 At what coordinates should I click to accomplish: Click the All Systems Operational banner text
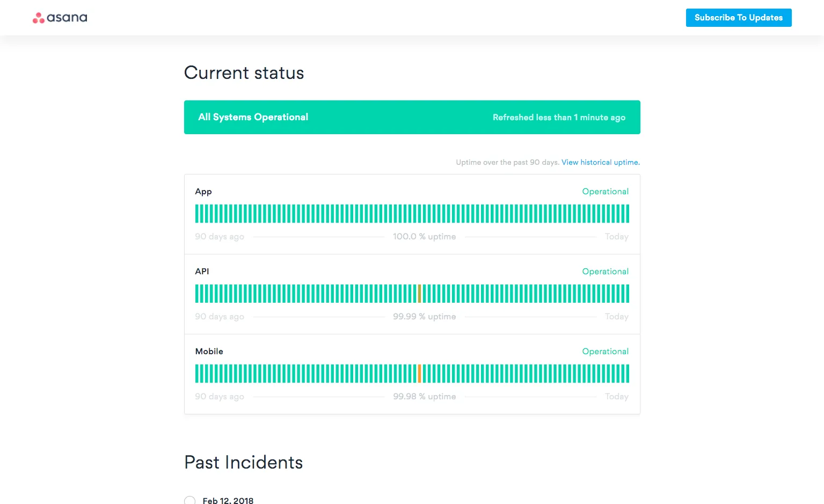[253, 117]
